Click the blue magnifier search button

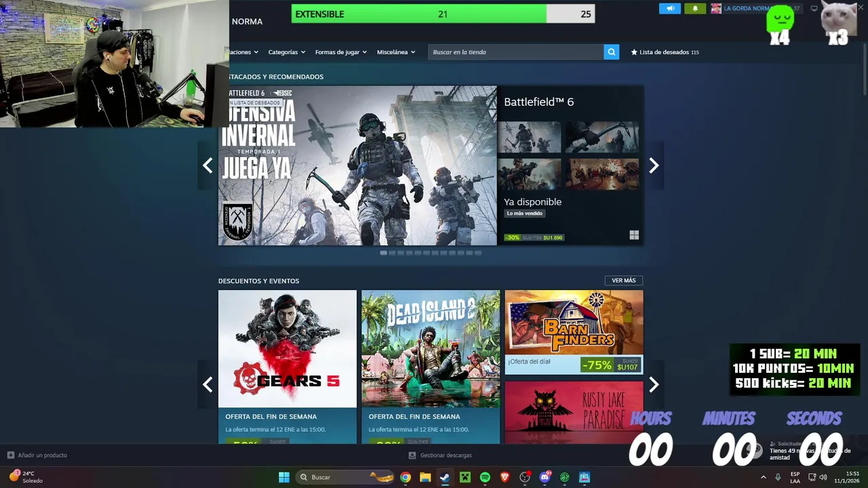click(612, 52)
